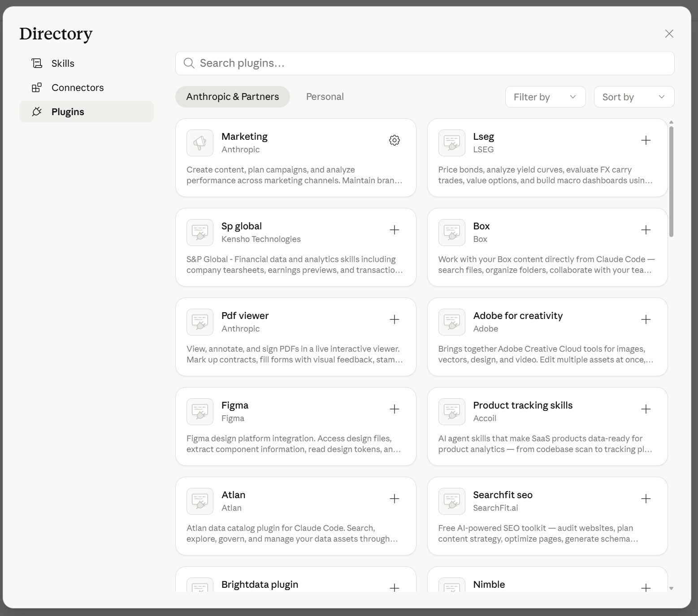This screenshot has height=616, width=698.
Task: Add the Pdf viewer plugin
Action: 395,319
